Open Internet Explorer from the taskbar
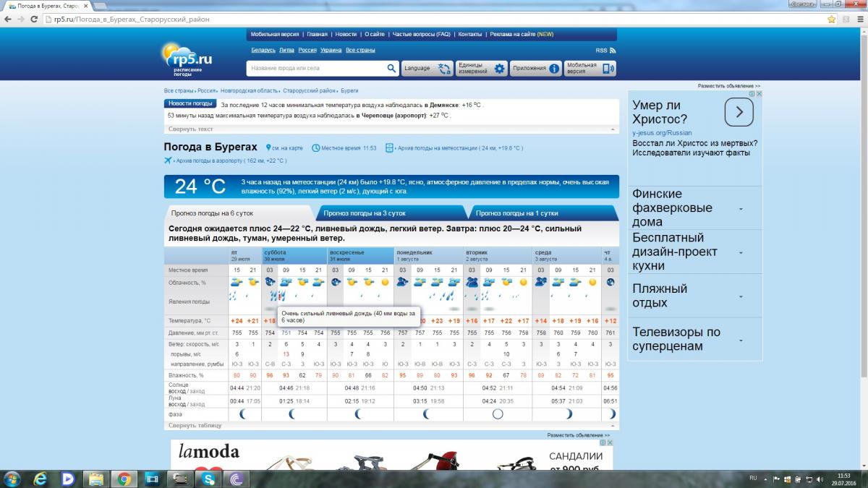 tap(40, 478)
